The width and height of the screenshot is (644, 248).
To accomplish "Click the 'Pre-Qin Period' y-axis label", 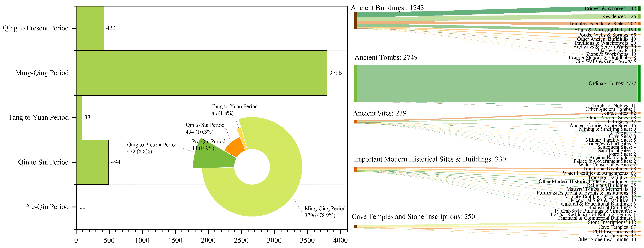I will click(x=47, y=207).
